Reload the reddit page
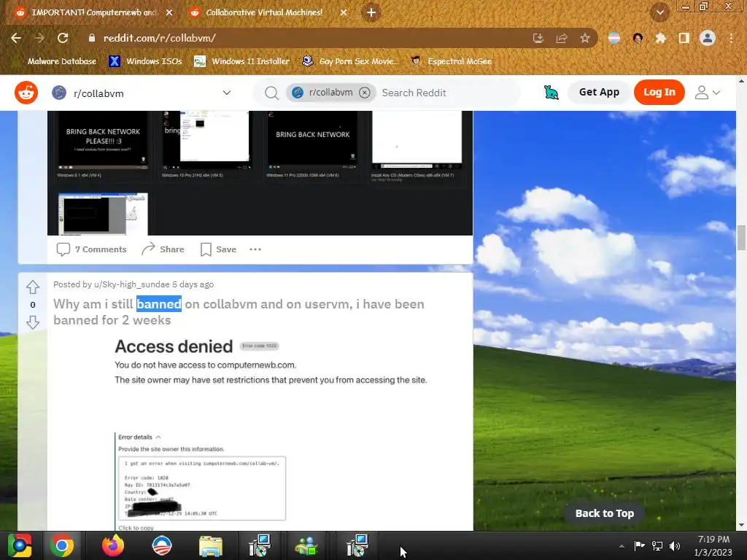Image resolution: width=747 pixels, height=560 pixels. point(63,38)
